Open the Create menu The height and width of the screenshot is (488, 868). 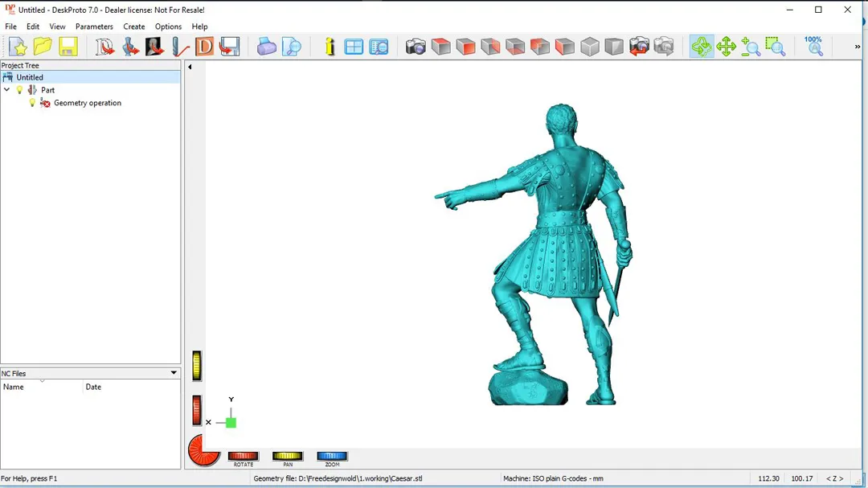click(134, 27)
